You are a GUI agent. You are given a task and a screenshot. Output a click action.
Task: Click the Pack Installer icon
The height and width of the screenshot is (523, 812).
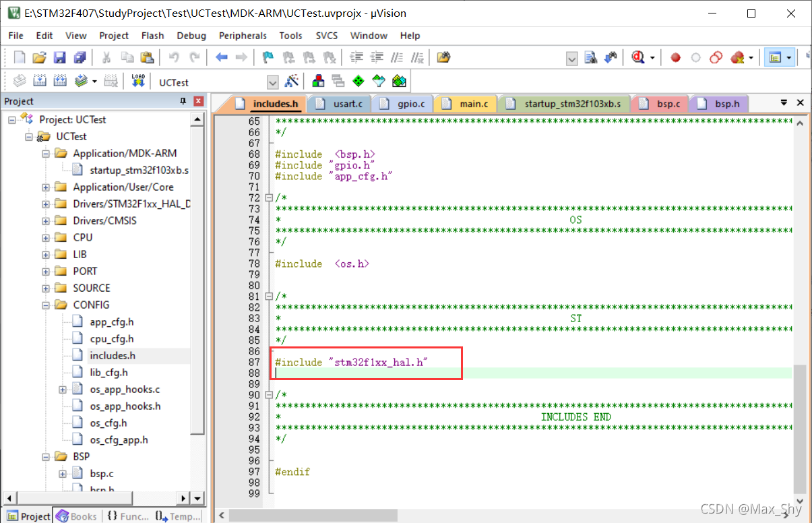coord(400,82)
